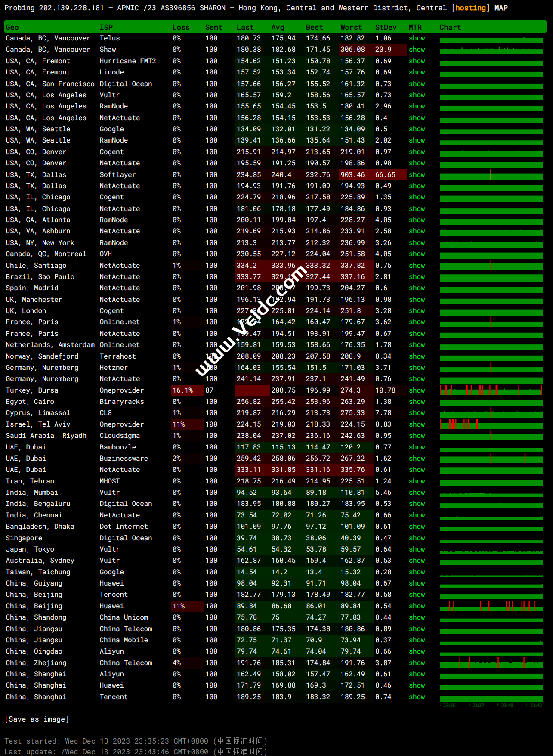Show MTR for Dallas Softlayer row
553x756 pixels.
(x=417, y=175)
